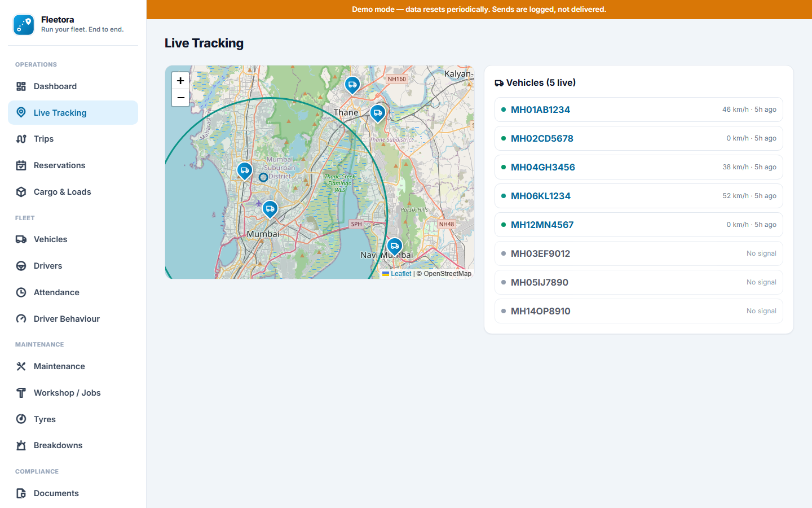812x508 pixels.
Task: Select Live Tracking in sidebar
Action: tap(73, 112)
